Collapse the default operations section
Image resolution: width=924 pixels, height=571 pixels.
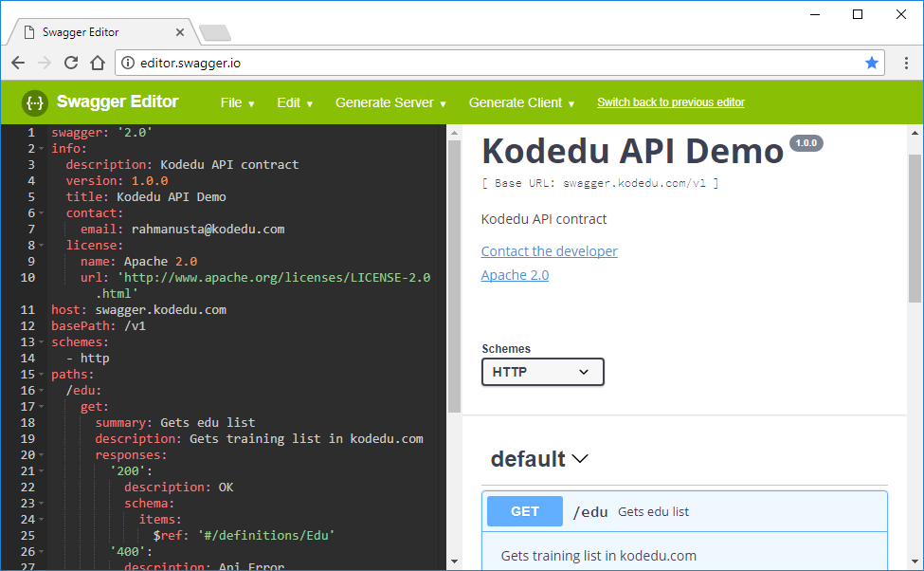coord(580,459)
